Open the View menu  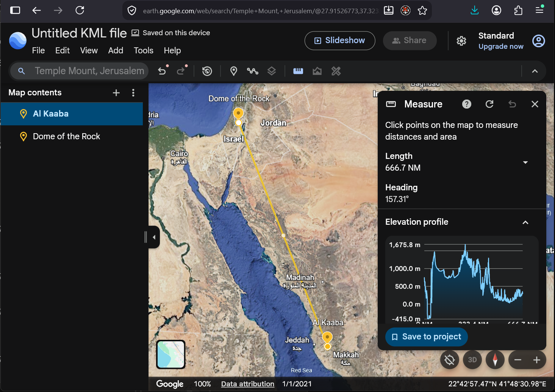(89, 50)
